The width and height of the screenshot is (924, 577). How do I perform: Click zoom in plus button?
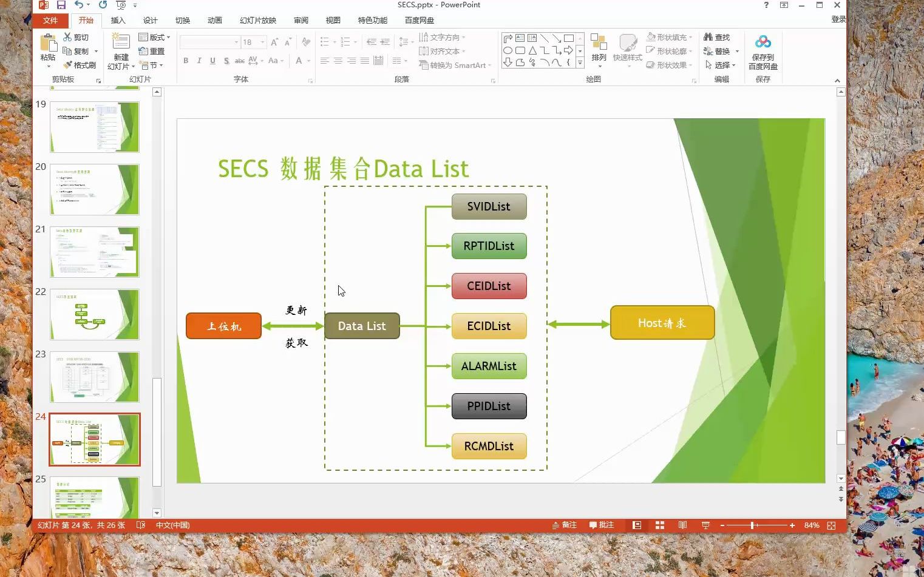coord(792,525)
